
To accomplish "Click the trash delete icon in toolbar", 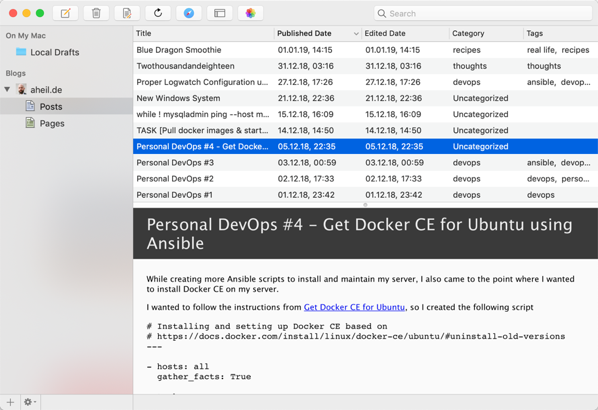I will (96, 13).
